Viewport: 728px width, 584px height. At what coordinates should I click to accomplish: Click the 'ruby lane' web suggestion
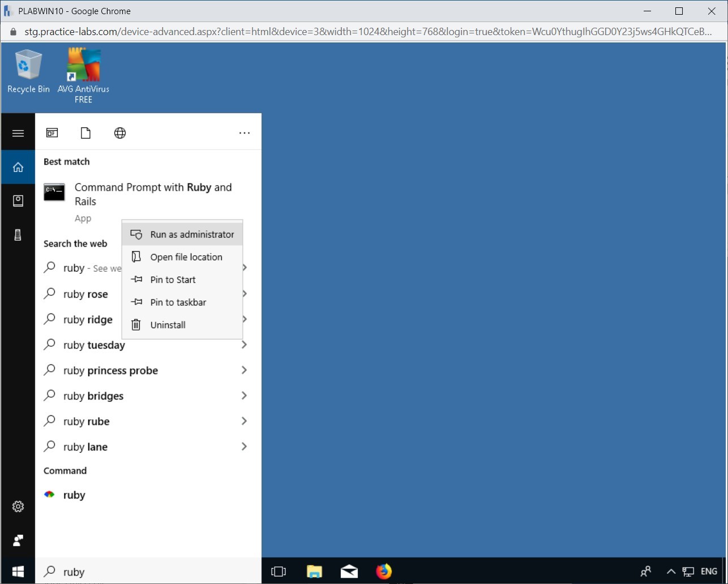click(x=85, y=447)
